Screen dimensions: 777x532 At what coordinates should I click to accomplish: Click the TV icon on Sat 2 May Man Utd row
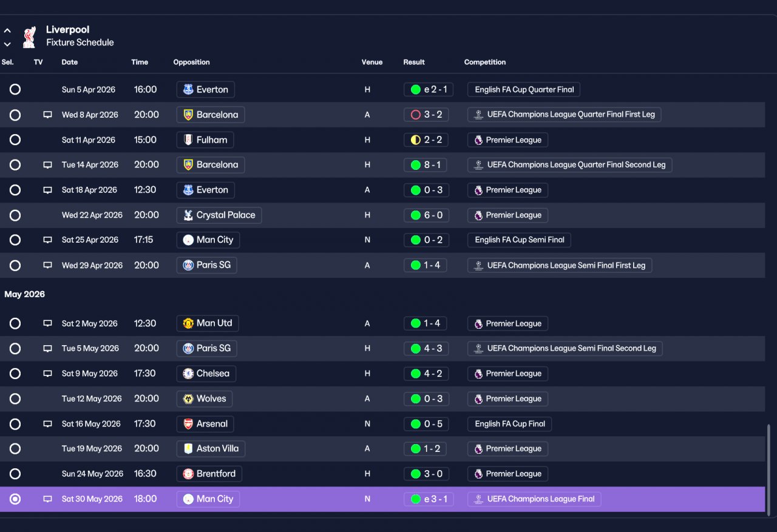pos(47,323)
